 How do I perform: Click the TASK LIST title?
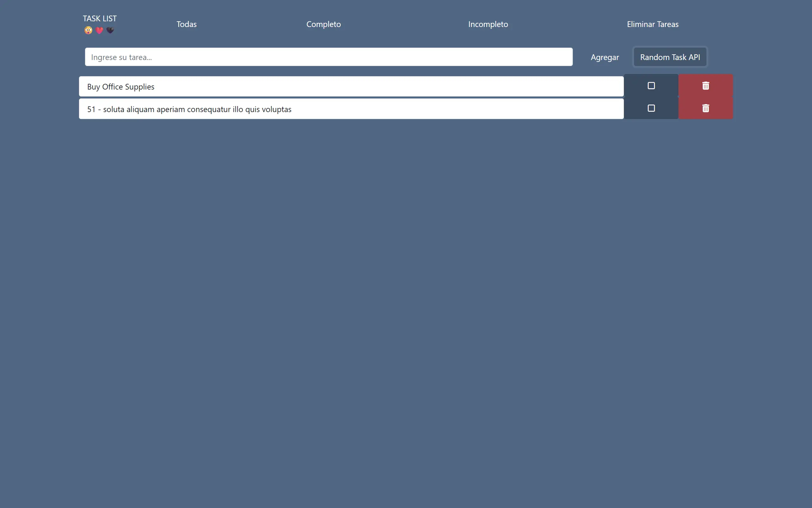[x=100, y=18]
